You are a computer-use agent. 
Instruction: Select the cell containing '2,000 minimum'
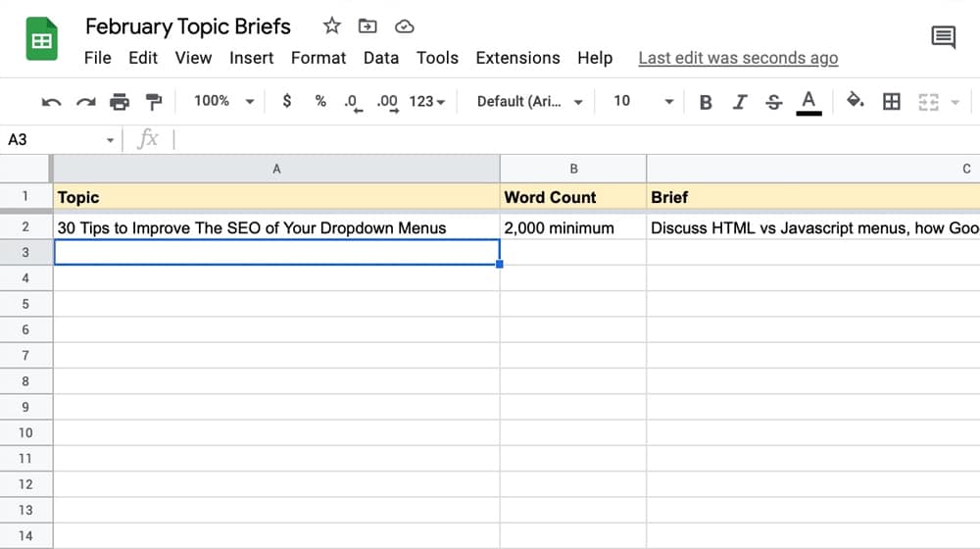[x=572, y=227]
